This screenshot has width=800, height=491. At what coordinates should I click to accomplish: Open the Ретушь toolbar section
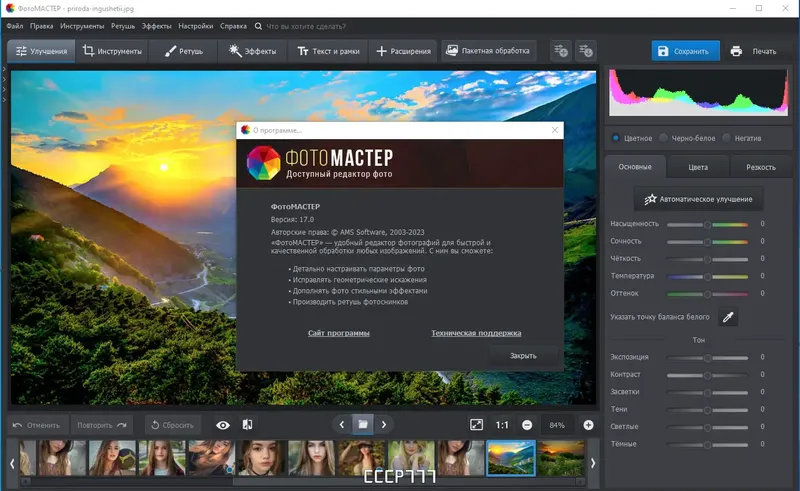pyautogui.click(x=184, y=51)
